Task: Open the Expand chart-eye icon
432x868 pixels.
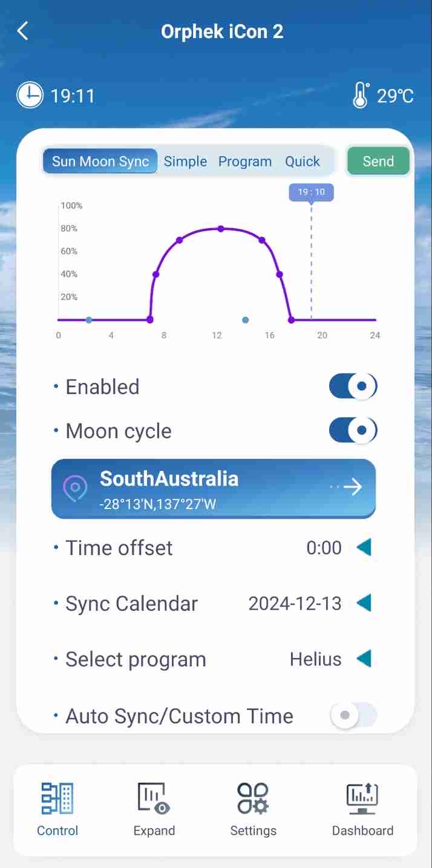Action: 154,798
